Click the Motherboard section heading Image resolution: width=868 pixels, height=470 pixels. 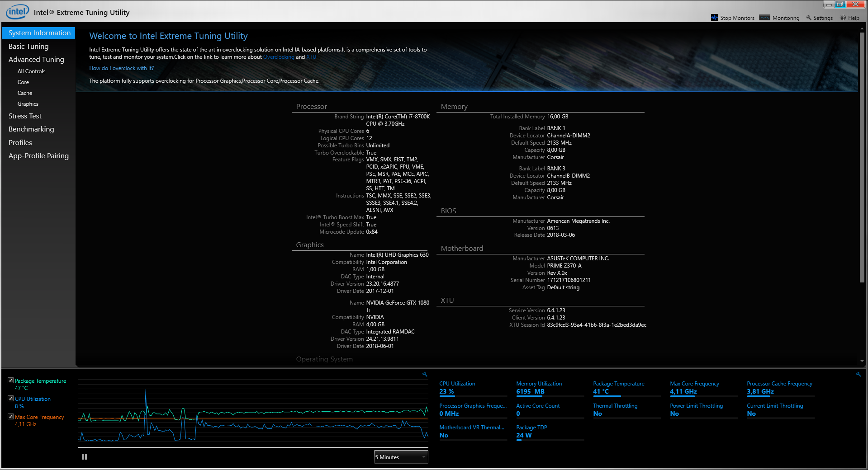462,249
